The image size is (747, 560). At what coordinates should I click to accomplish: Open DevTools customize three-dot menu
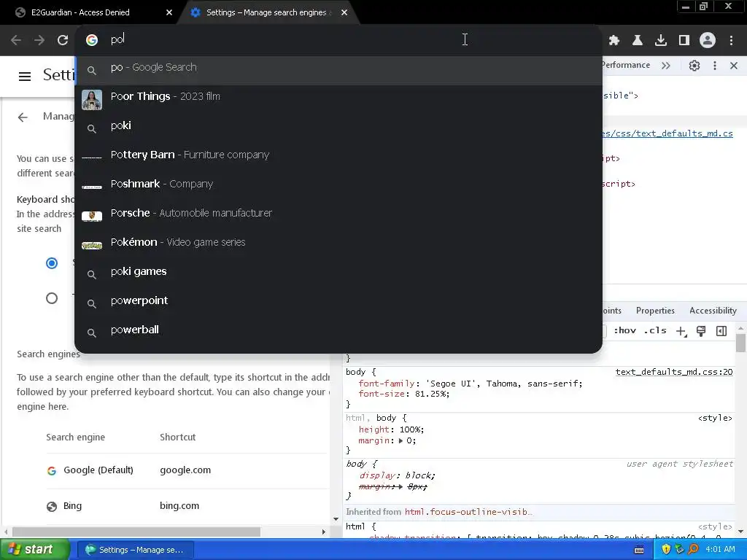click(715, 66)
